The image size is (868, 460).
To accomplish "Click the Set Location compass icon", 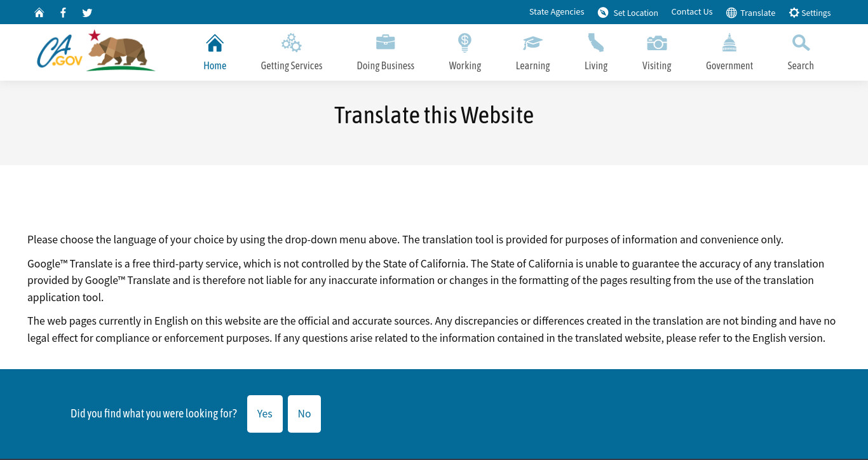I will click(603, 13).
